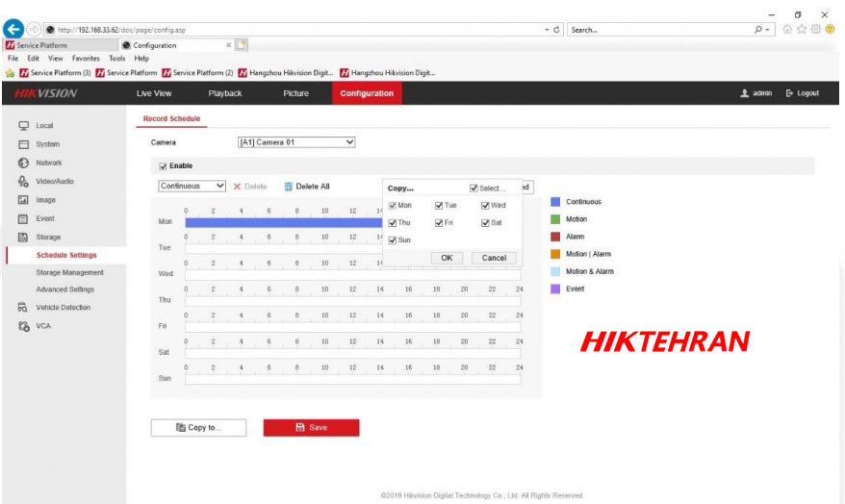Open the Tools menu
Viewport: 845px width, 504px height.
(117, 58)
